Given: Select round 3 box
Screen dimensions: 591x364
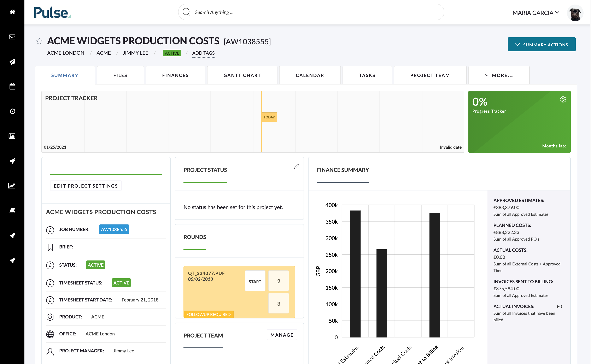Looking at the screenshot, I should coord(279,303).
